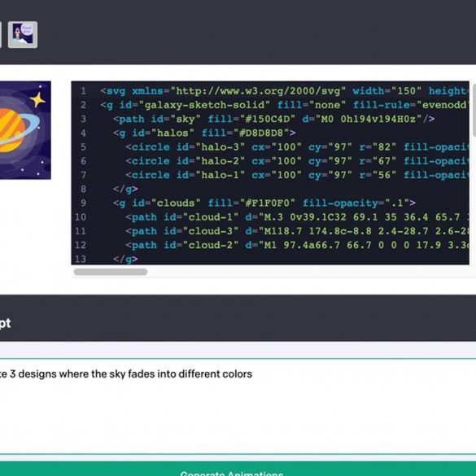Click the cloud-1 path line
This screenshot has height=476, width=476.
[x=297, y=217]
